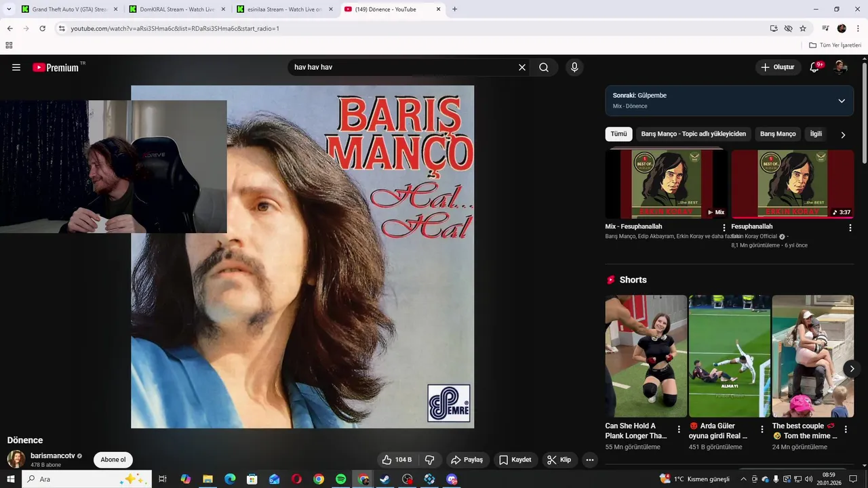Open Erkin Koray Official channel link
Image resolution: width=868 pixels, height=488 pixels.
coord(754,237)
